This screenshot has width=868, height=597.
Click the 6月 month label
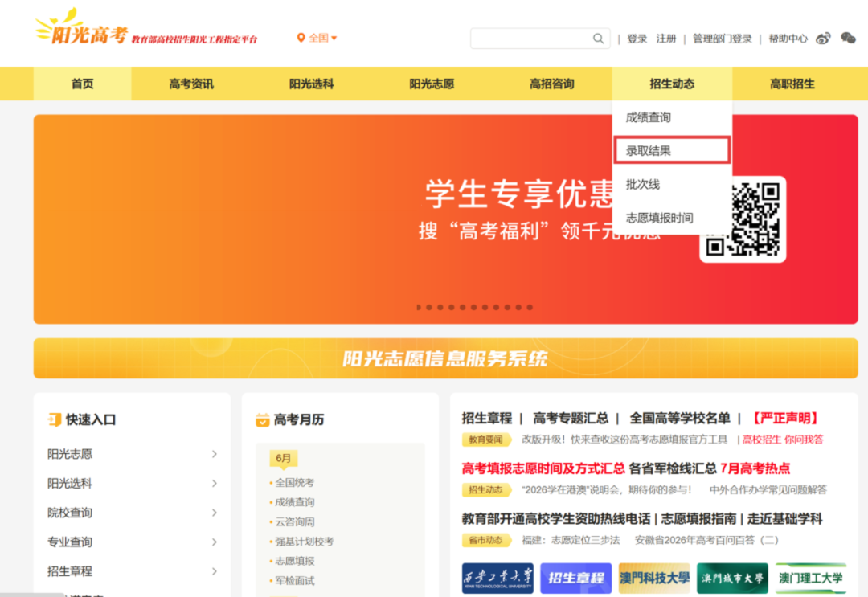[284, 458]
